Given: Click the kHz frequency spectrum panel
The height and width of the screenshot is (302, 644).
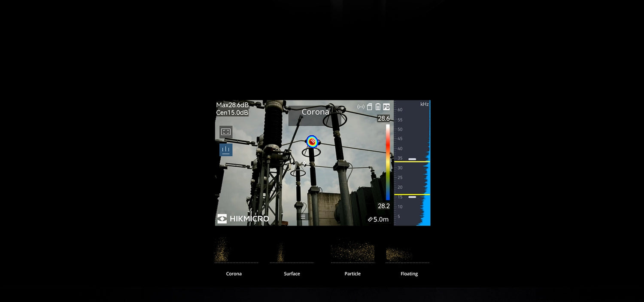Looking at the screenshot, I should pyautogui.click(x=412, y=163).
